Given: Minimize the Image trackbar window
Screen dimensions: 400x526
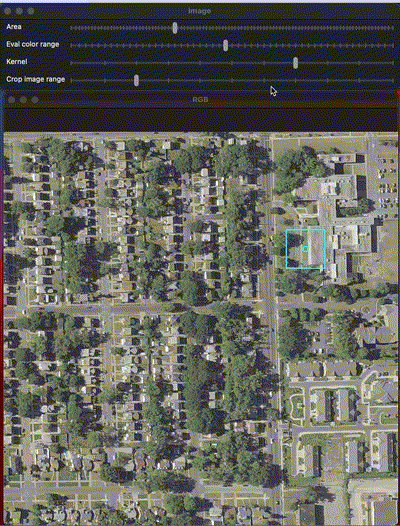Looking at the screenshot, I should click(x=19, y=11).
